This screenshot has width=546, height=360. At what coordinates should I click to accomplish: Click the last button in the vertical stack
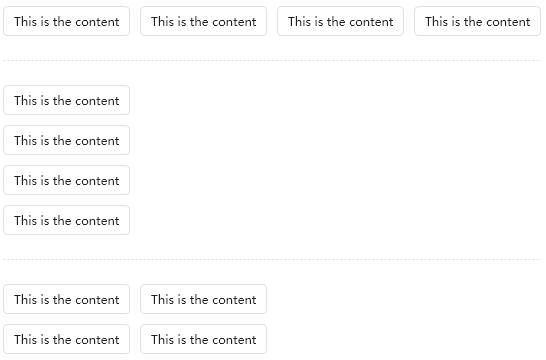tap(67, 220)
